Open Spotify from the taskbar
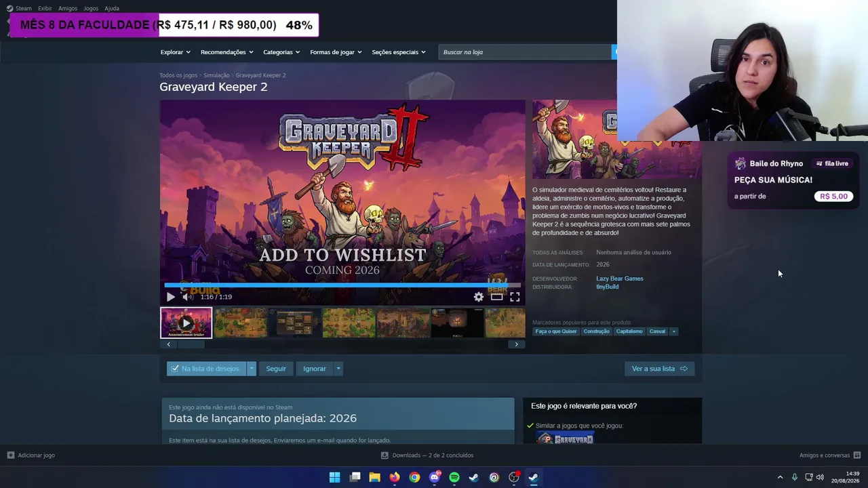 (454, 477)
